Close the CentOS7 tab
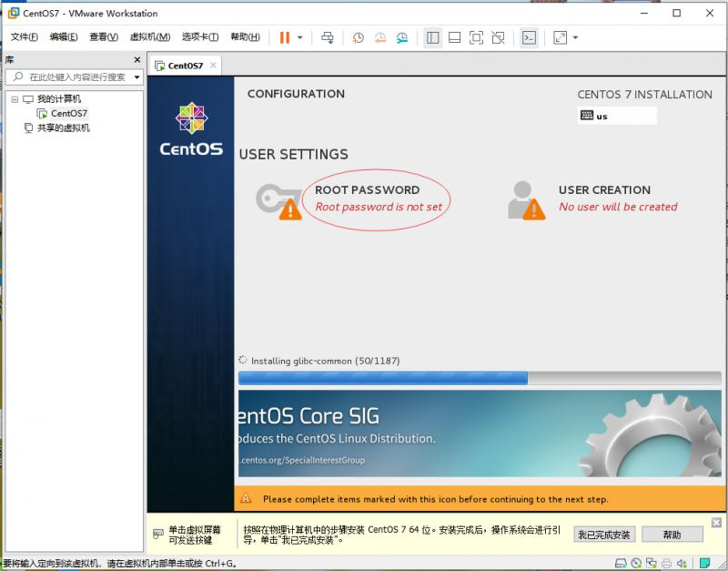The width and height of the screenshot is (728, 571). click(213, 66)
